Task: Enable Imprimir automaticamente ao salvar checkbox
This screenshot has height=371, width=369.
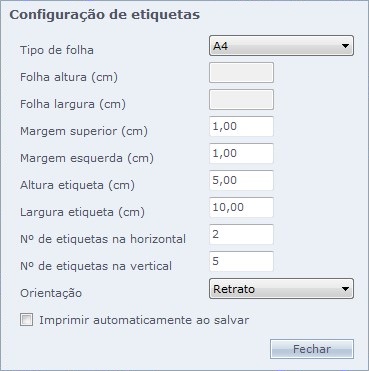Action: (26, 321)
